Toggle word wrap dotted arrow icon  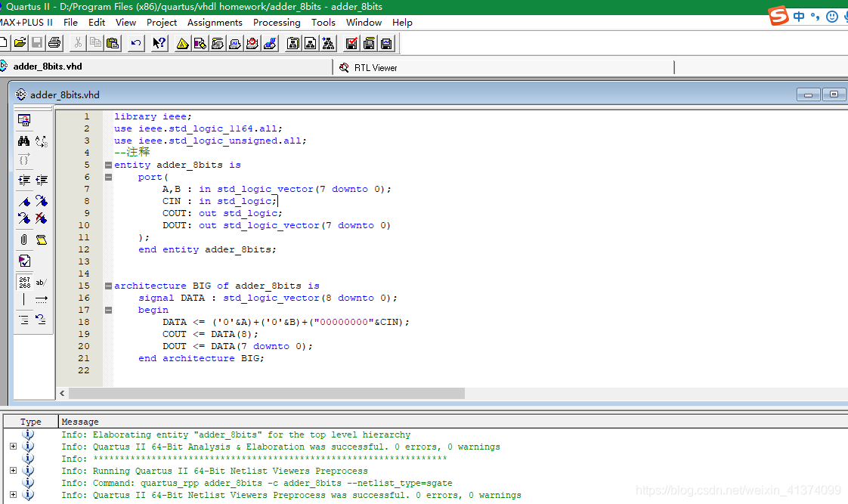pyautogui.click(x=42, y=299)
